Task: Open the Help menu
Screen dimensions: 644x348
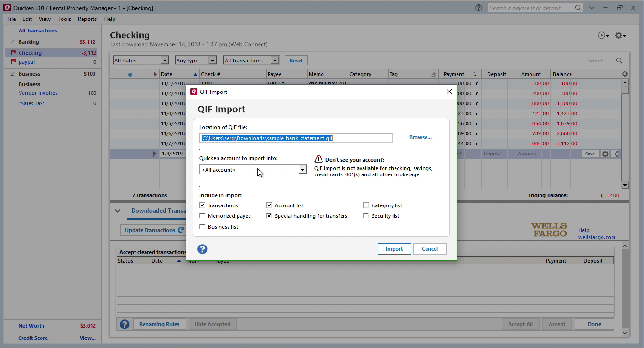Action: pyautogui.click(x=109, y=19)
